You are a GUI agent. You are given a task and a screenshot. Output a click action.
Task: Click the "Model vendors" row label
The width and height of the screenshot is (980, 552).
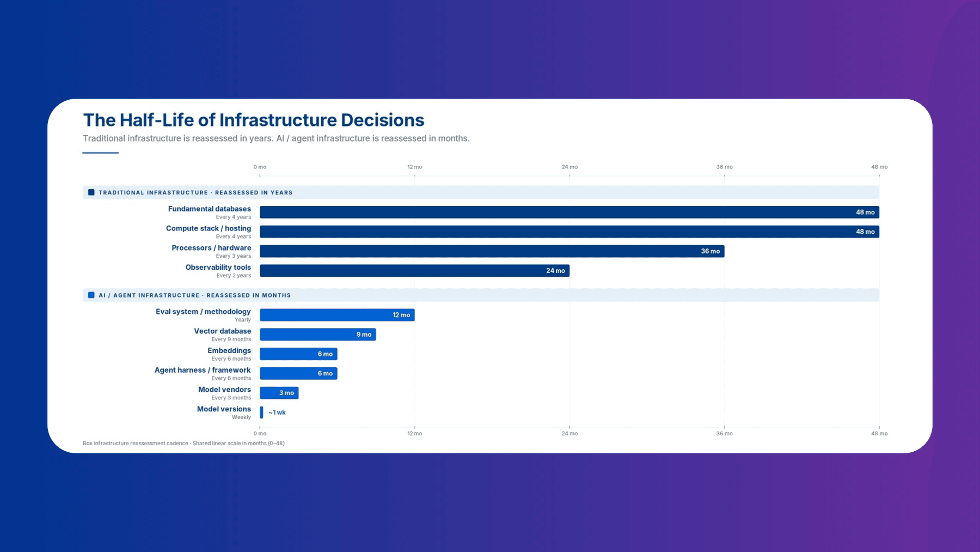click(225, 390)
